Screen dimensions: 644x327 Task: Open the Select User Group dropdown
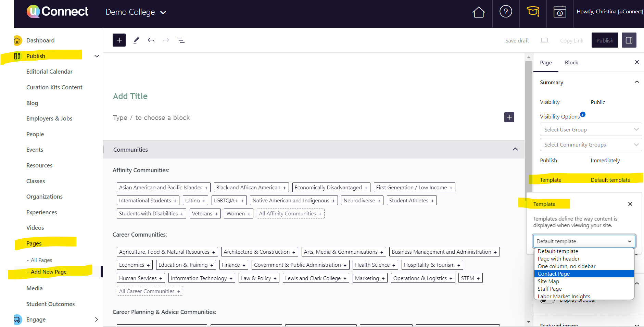click(591, 129)
